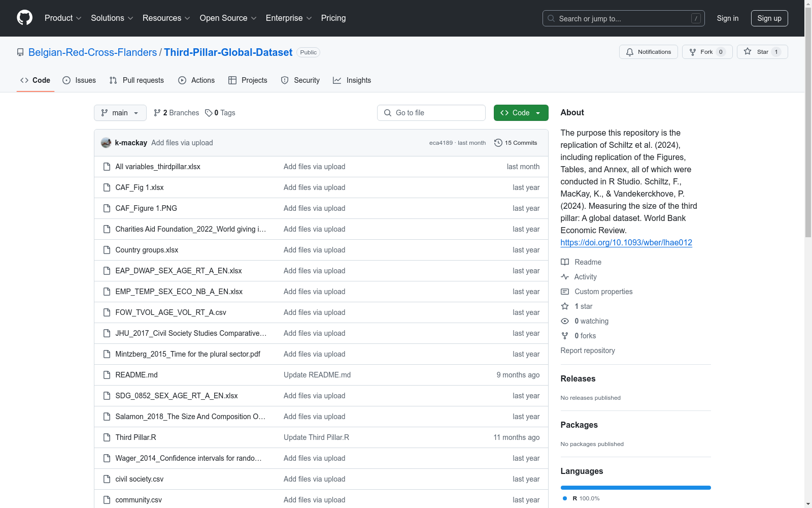Follow the doi.org/10.1093/wber/lhae012 link

[626, 242]
